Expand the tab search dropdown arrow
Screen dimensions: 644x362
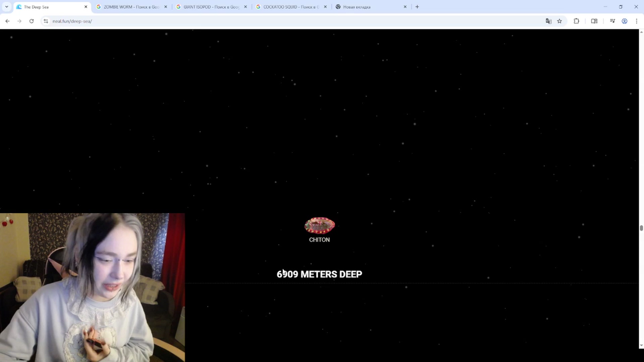pyautogui.click(x=6, y=7)
